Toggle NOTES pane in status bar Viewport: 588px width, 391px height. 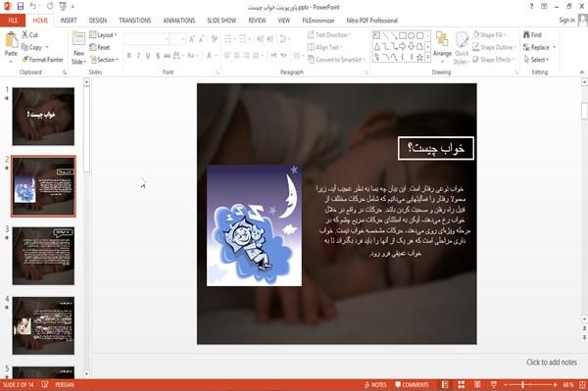coord(375,384)
